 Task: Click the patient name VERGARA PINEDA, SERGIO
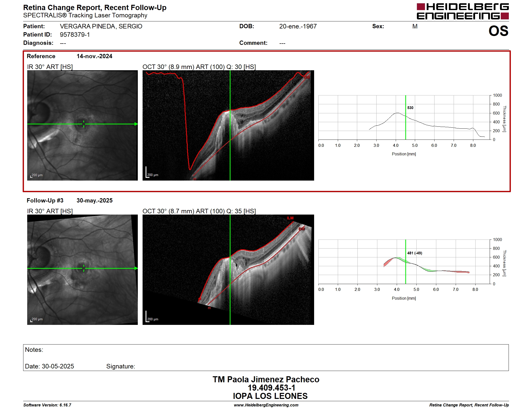point(101,26)
